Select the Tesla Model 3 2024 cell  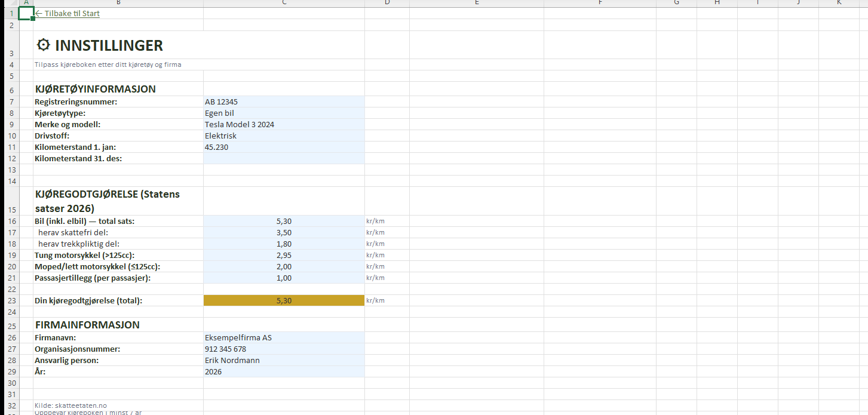pyautogui.click(x=284, y=125)
